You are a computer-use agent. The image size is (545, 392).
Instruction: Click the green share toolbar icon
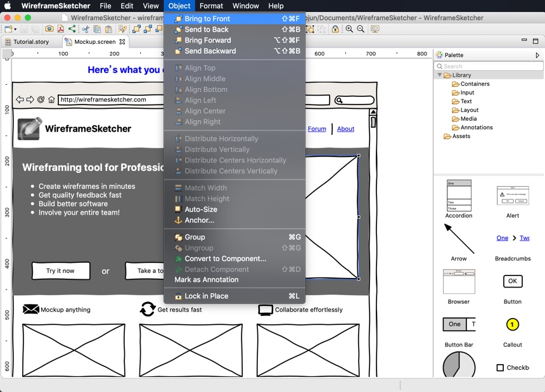(72, 29)
